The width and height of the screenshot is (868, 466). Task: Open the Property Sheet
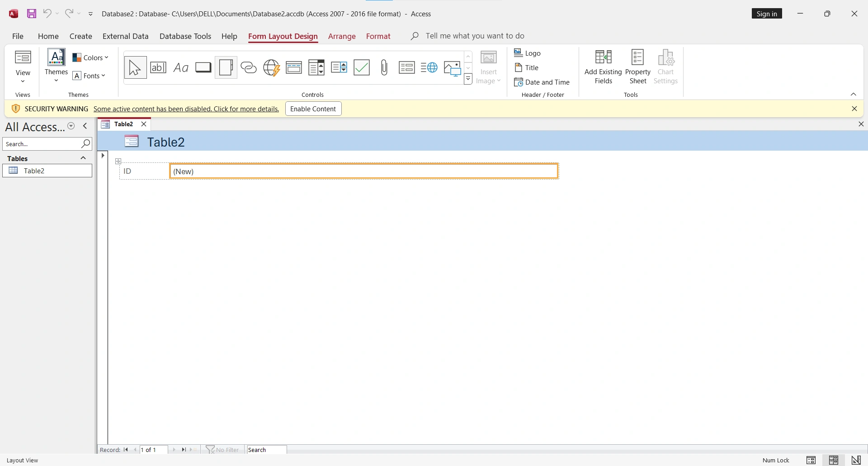[638, 67]
